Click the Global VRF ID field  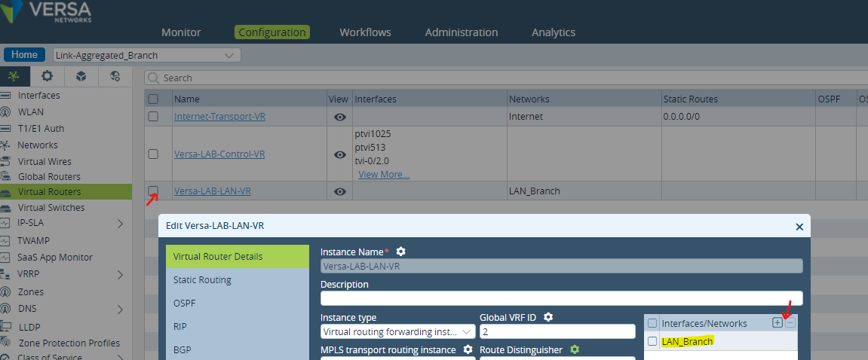coord(557,332)
